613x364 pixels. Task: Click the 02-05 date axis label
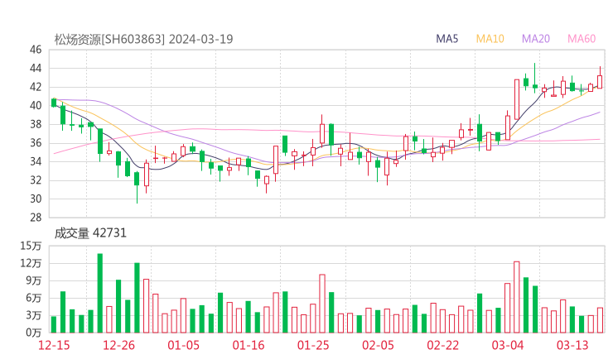point(378,345)
